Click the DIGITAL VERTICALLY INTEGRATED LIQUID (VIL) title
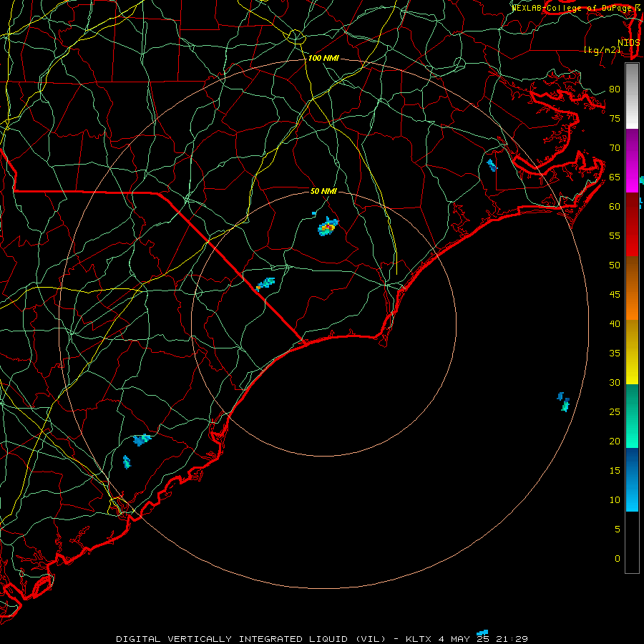The width and height of the screenshot is (644, 644). [251, 639]
